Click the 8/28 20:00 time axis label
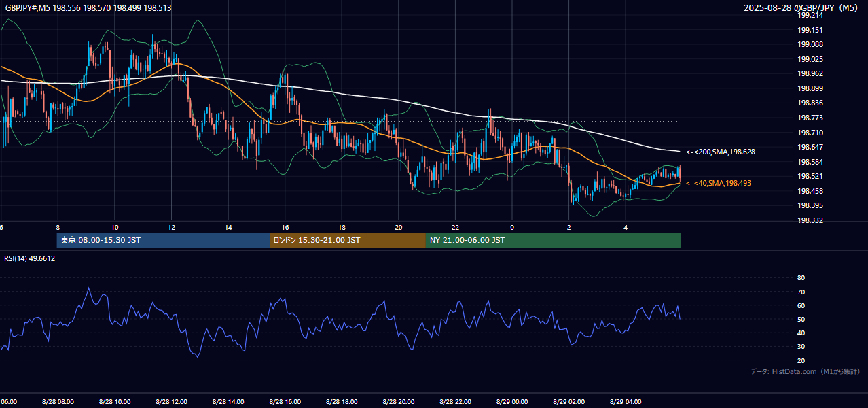The height and width of the screenshot is (408, 868). (399, 401)
